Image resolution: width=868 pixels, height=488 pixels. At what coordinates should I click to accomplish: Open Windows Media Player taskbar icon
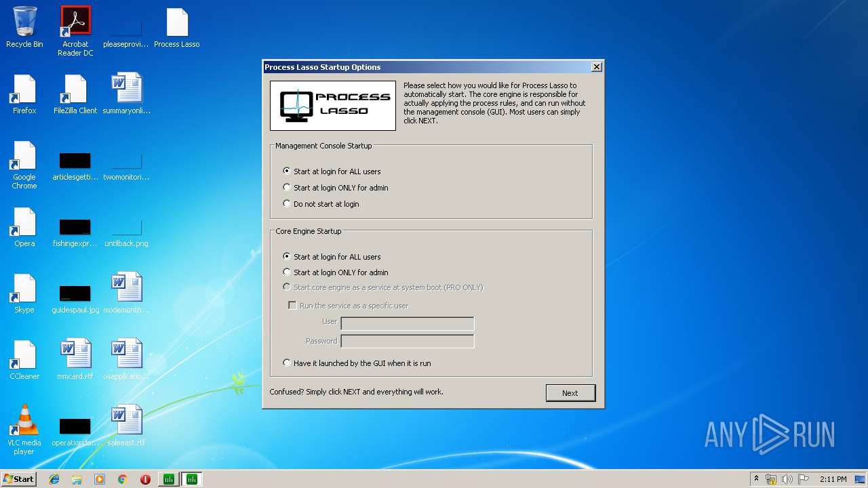100,479
